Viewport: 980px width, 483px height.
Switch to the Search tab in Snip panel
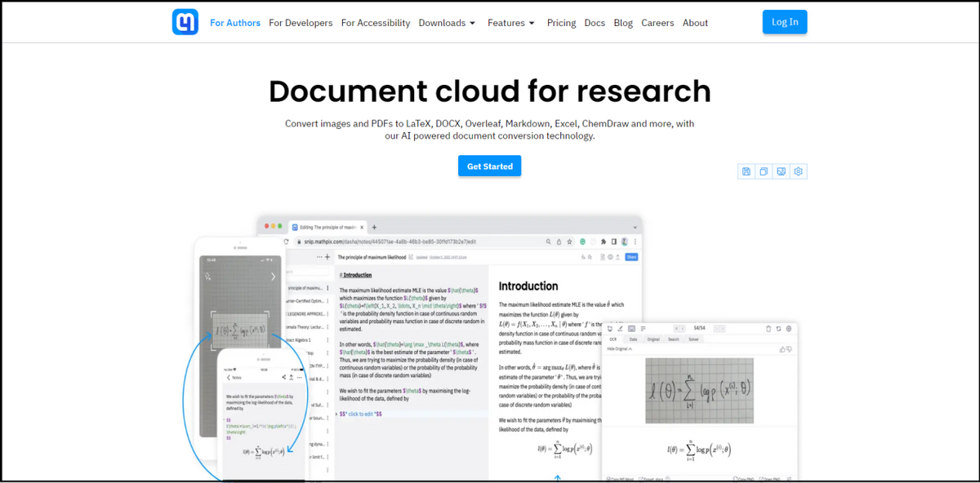point(674,339)
